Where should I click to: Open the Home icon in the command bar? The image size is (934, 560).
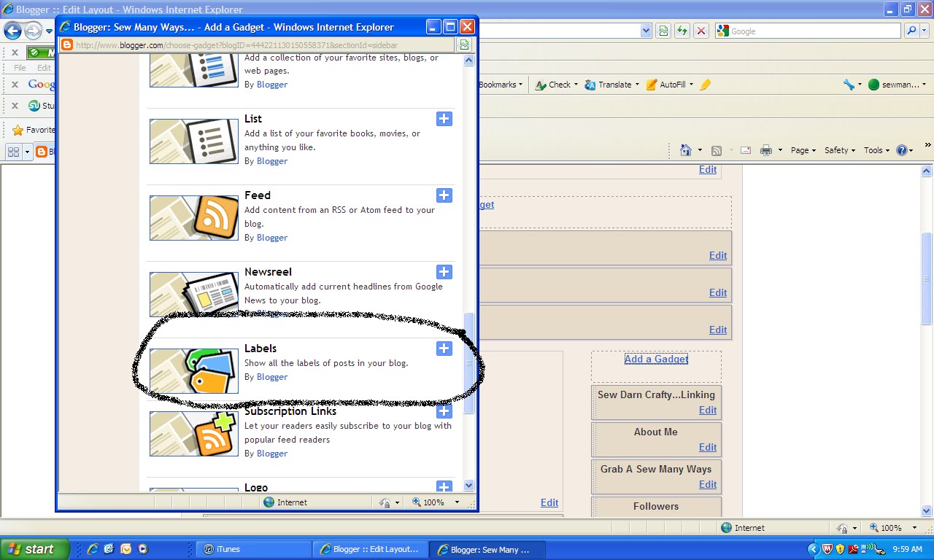tap(686, 150)
